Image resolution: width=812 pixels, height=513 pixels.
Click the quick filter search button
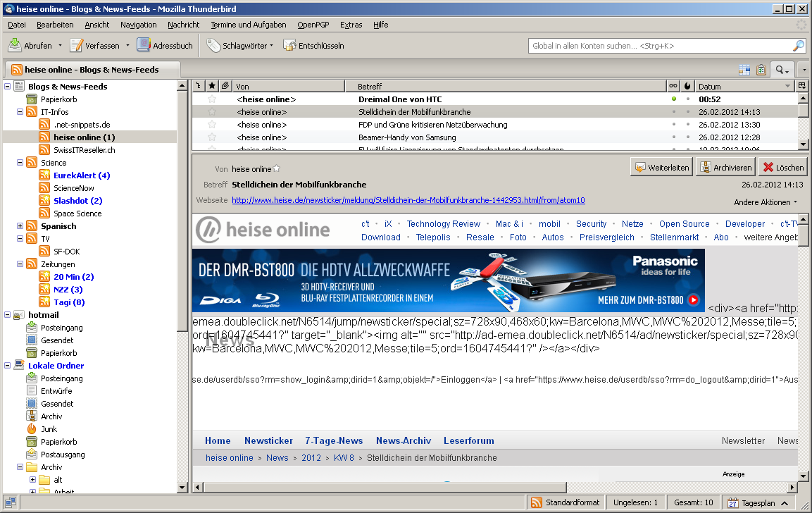782,70
